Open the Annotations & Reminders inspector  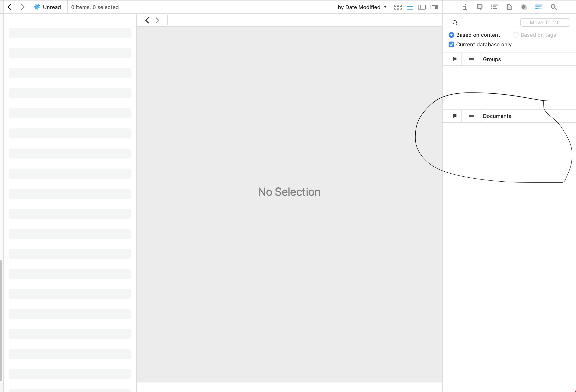(x=479, y=7)
